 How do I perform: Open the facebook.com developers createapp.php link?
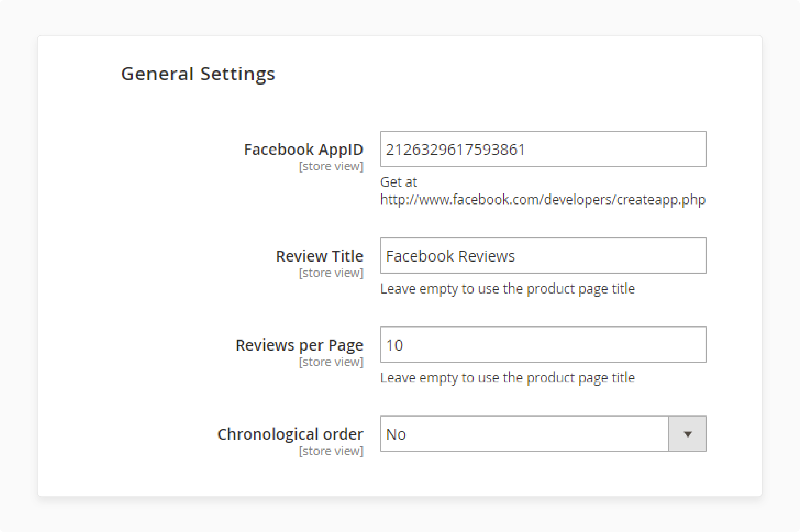pyautogui.click(x=543, y=200)
